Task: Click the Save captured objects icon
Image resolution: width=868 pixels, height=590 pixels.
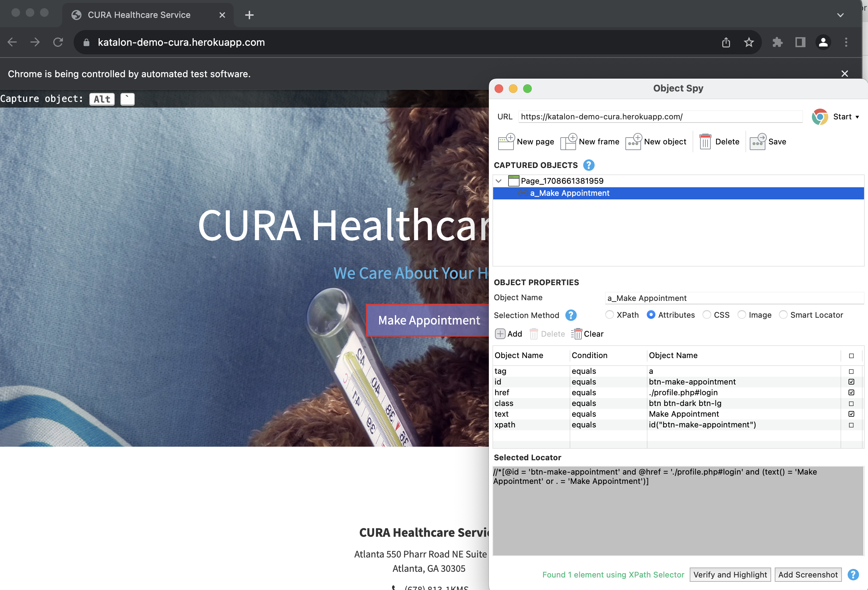Action: tap(758, 142)
